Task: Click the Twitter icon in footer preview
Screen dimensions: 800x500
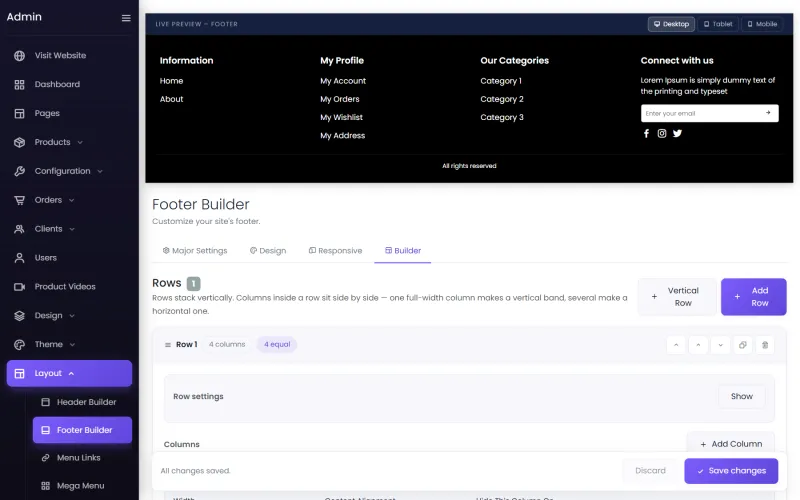Action: [677, 133]
